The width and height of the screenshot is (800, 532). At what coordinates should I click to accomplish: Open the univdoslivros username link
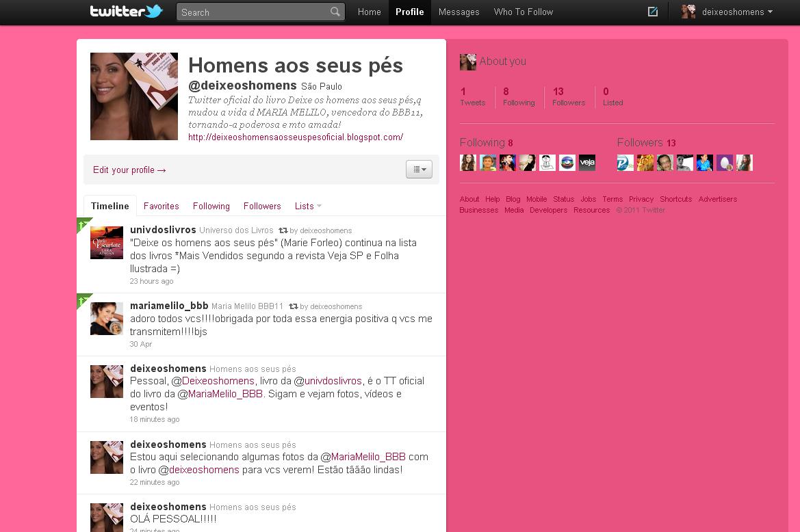coord(163,230)
